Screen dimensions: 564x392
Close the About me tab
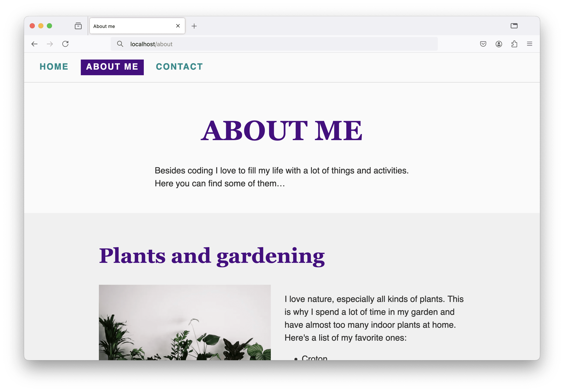178,26
